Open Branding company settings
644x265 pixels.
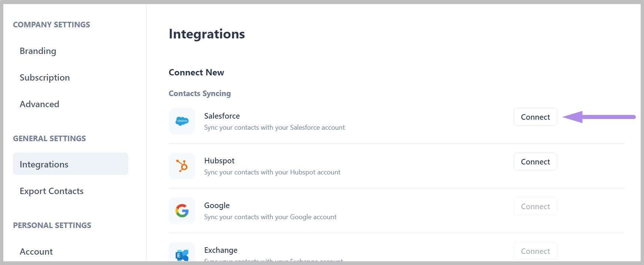[x=38, y=51]
